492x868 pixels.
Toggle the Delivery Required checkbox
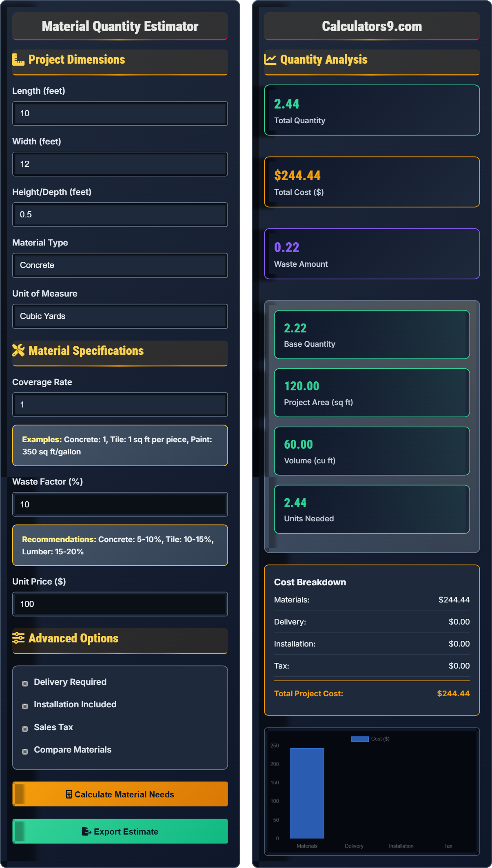point(25,683)
